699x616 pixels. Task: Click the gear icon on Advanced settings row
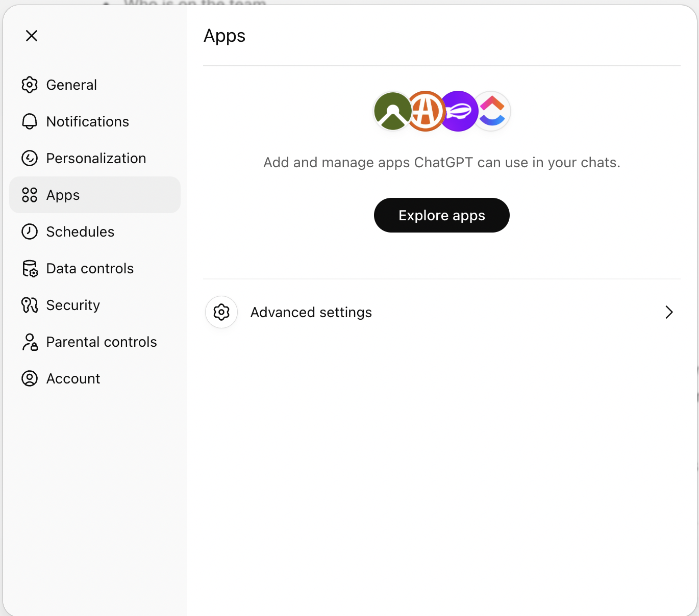pyautogui.click(x=221, y=312)
